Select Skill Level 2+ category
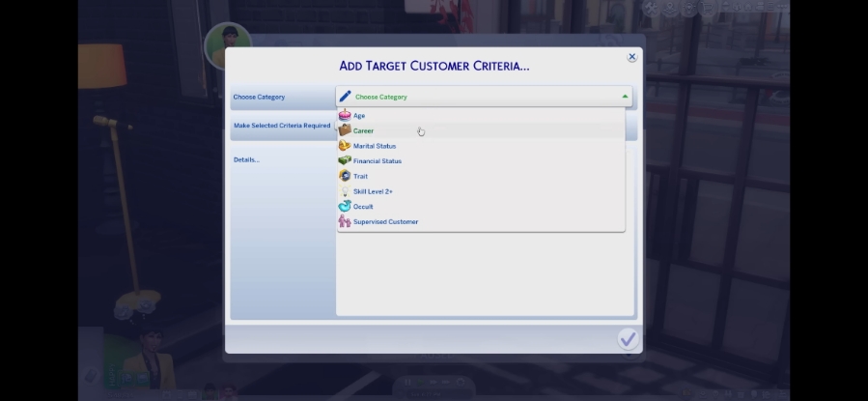Viewport: 868px width, 401px height. tap(481, 191)
